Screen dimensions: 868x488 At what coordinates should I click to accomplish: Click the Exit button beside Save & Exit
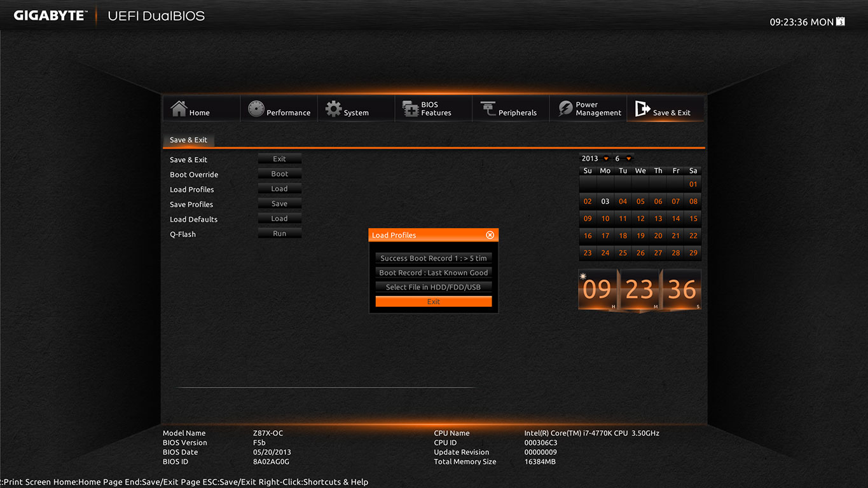280,159
